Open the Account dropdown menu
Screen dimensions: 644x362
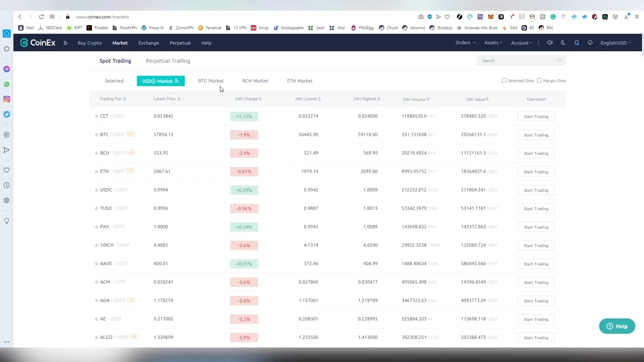click(521, 43)
